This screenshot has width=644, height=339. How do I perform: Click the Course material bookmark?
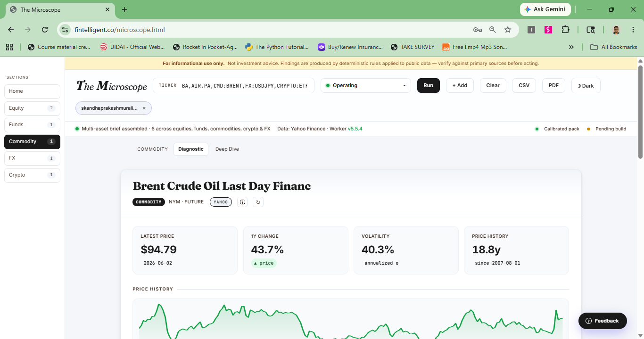coord(59,47)
